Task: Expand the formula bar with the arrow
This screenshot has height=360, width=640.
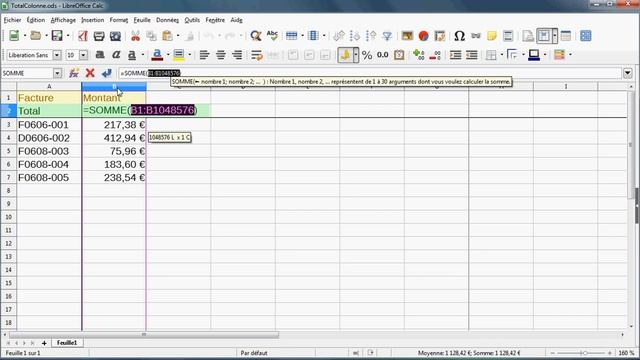Action: [627, 73]
